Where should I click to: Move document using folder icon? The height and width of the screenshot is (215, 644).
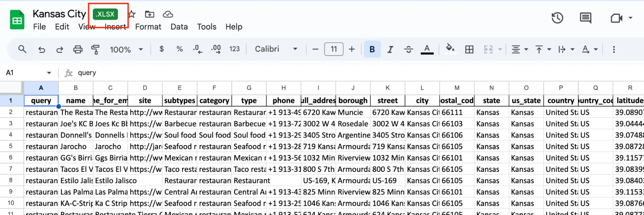[149, 14]
